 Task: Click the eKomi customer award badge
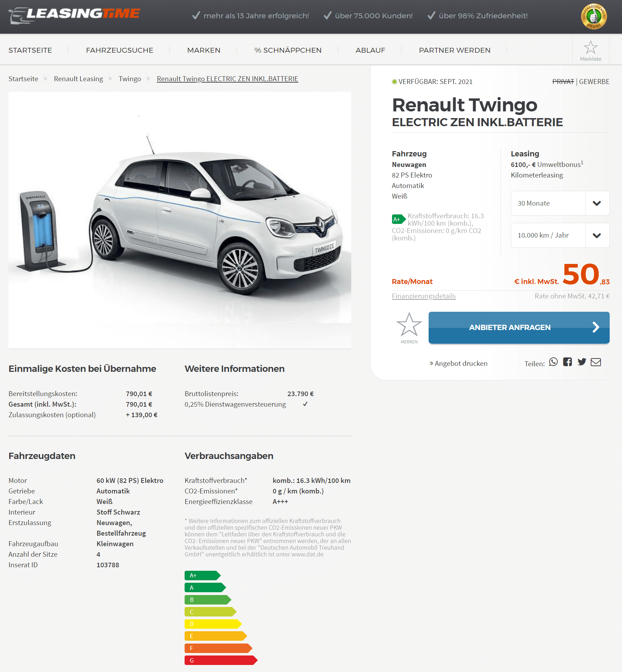(594, 16)
